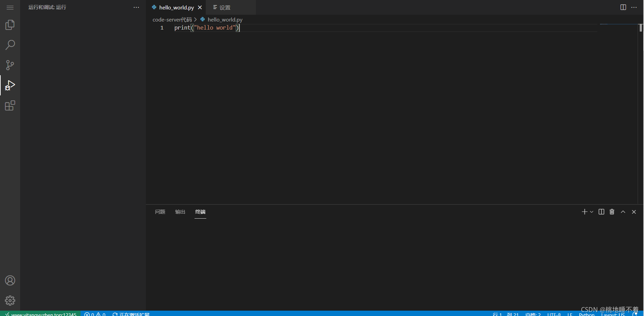Image resolution: width=644 pixels, height=316 pixels.
Task: Change end of line sequence LF
Action: [570, 314]
